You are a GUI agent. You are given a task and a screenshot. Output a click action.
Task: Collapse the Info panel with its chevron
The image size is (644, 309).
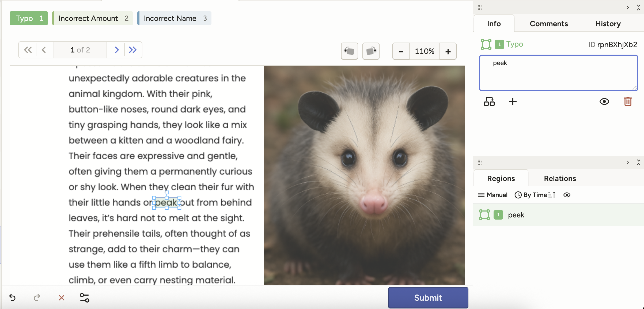coord(639,7)
